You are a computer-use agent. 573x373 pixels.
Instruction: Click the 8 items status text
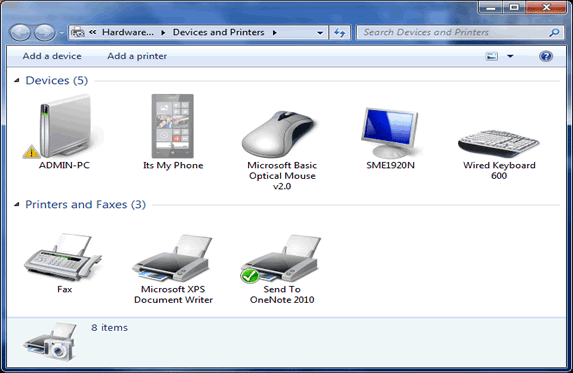click(109, 328)
